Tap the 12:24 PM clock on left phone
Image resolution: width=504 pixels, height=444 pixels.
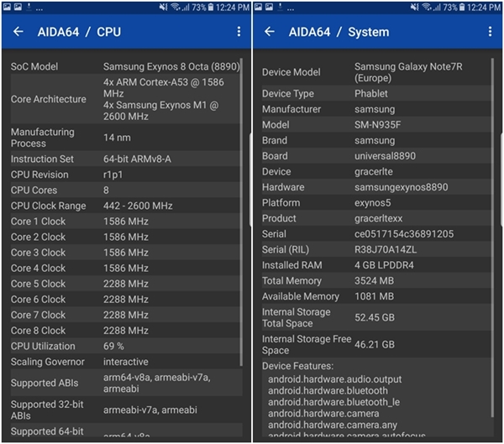tap(233, 7)
